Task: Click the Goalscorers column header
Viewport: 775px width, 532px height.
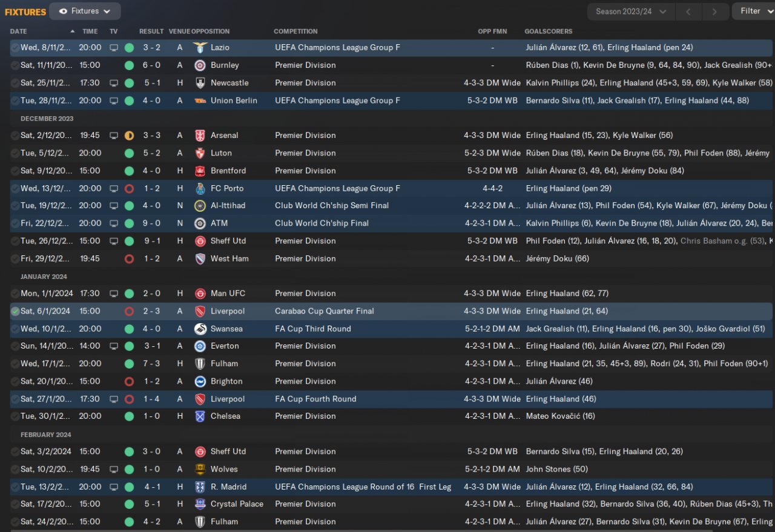Action: [x=549, y=31]
